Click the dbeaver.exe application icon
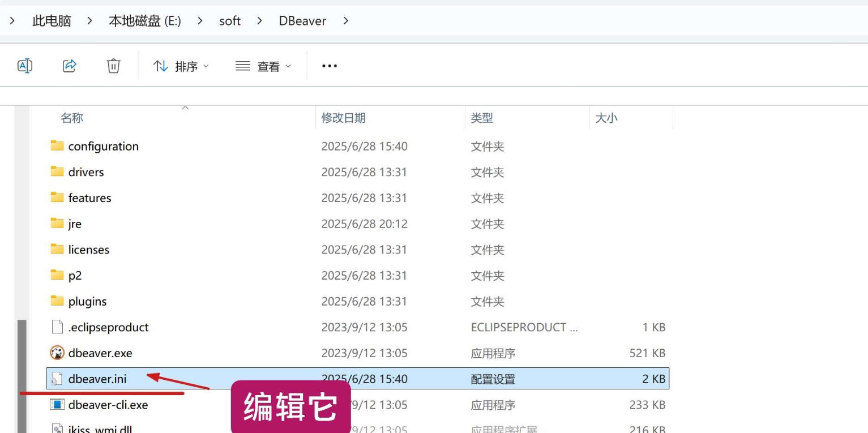The width and height of the screenshot is (868, 433). point(56,353)
